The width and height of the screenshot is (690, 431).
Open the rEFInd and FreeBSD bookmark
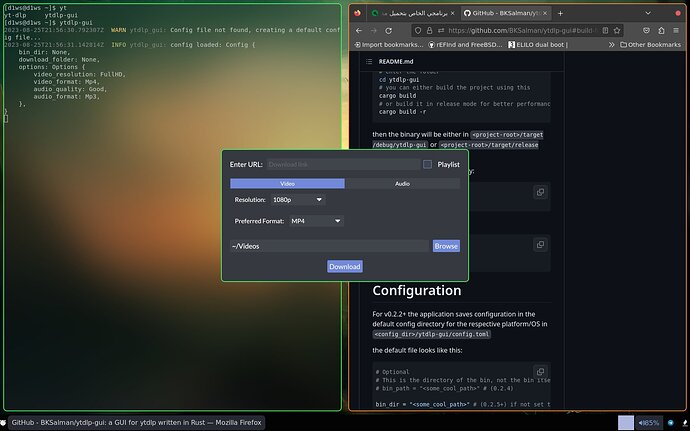(x=466, y=44)
